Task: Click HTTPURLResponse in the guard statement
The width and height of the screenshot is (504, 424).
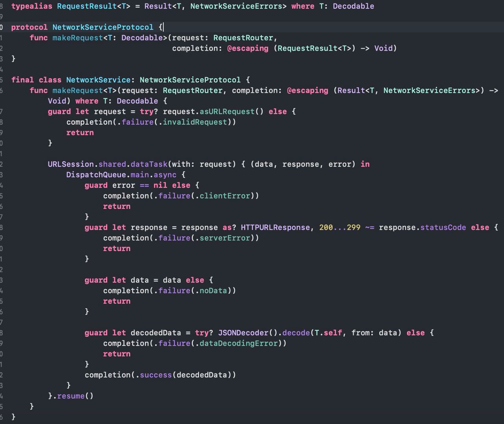Action: [275, 228]
